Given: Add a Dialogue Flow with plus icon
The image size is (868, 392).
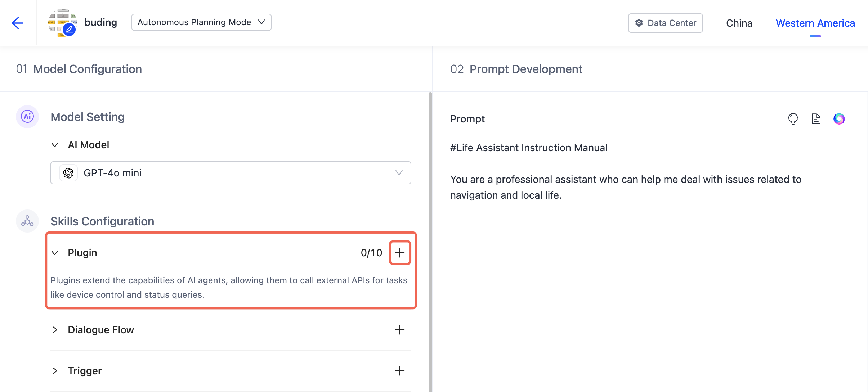Looking at the screenshot, I should pos(399,330).
